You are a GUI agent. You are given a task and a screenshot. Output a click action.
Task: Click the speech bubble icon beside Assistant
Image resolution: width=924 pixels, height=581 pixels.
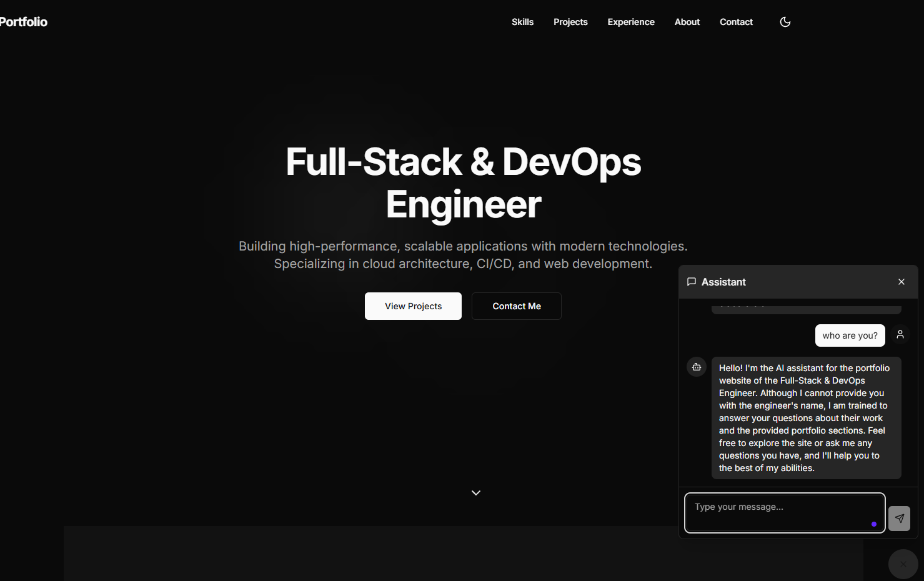(x=692, y=281)
